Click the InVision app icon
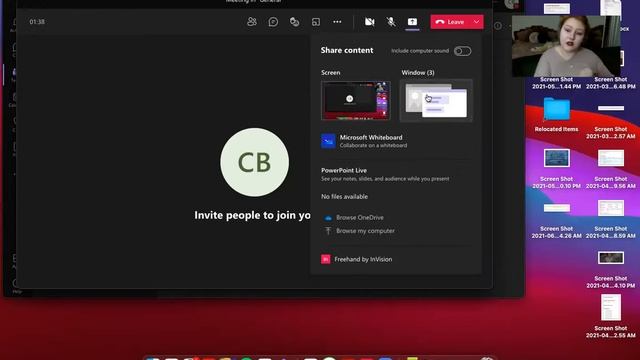 point(326,259)
